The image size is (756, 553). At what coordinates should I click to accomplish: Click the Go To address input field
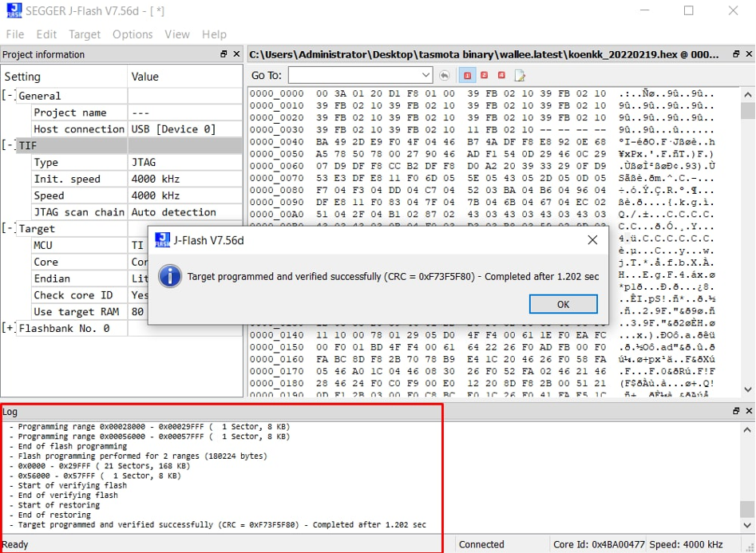354,75
